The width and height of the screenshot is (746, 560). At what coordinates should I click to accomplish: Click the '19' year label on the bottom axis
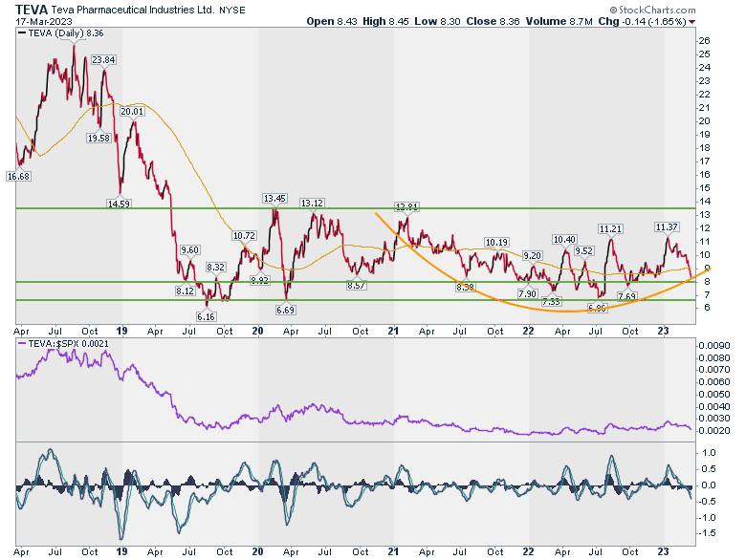click(x=122, y=551)
